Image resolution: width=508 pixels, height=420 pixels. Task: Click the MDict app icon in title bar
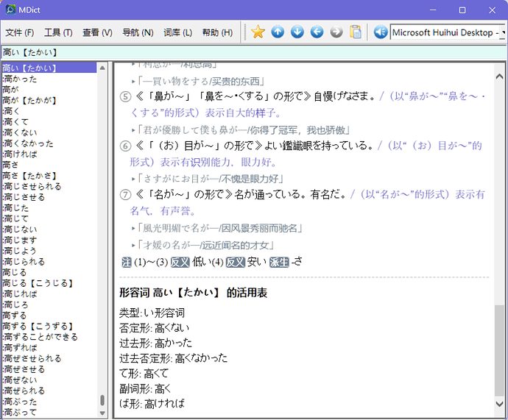coord(10,10)
